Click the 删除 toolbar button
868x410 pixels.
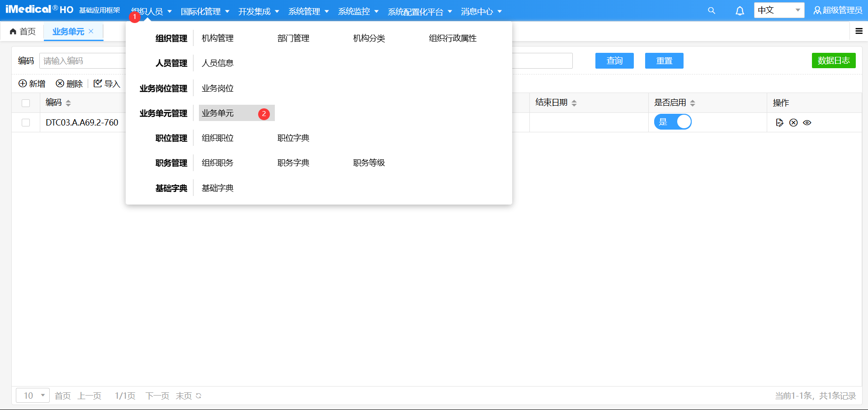[69, 84]
